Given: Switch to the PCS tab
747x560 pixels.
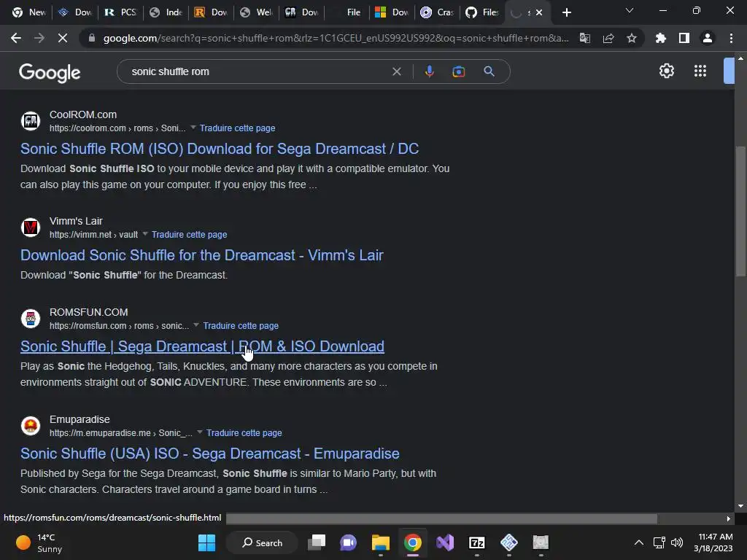Looking at the screenshot, I should pyautogui.click(x=120, y=12).
